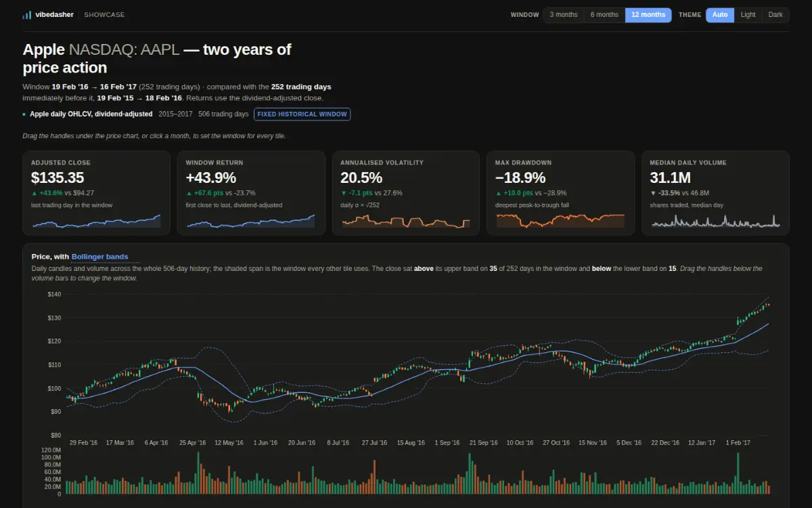812x508 pixels.
Task: Click the 22 Dec '16 axis date
Action: coord(665,442)
